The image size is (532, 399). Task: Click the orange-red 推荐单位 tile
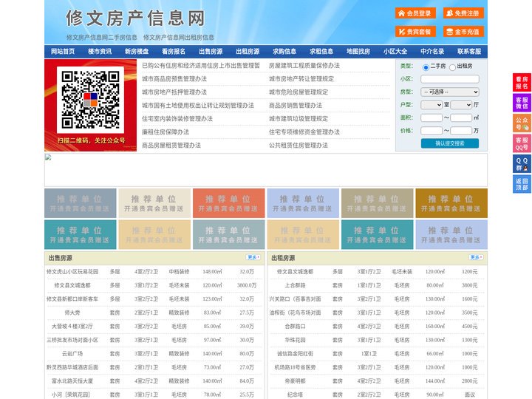point(228,203)
